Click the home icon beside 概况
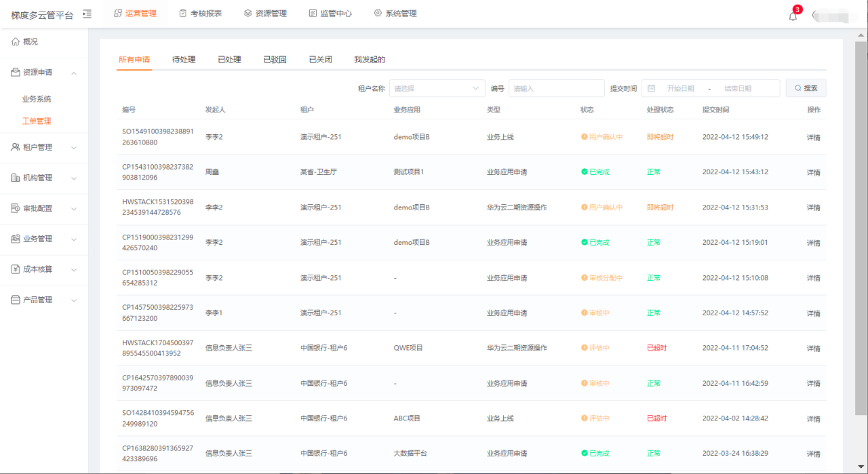The image size is (868, 474). click(x=16, y=41)
